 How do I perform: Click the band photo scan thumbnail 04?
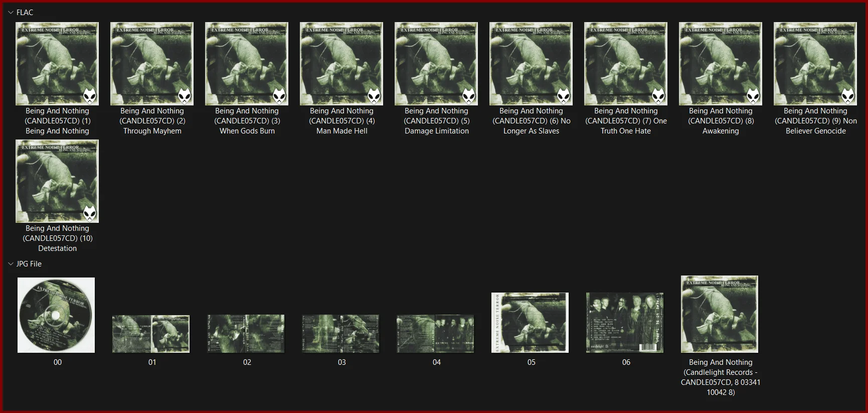(435, 334)
